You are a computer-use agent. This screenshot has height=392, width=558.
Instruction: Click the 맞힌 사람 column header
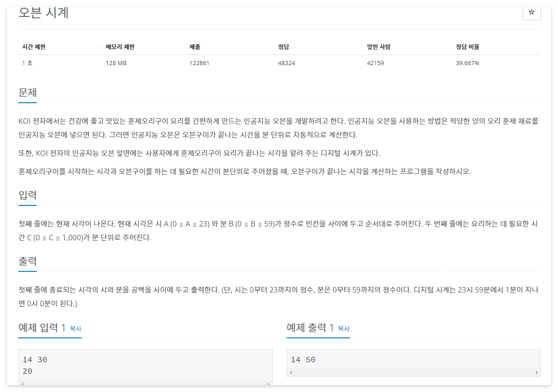(x=379, y=47)
